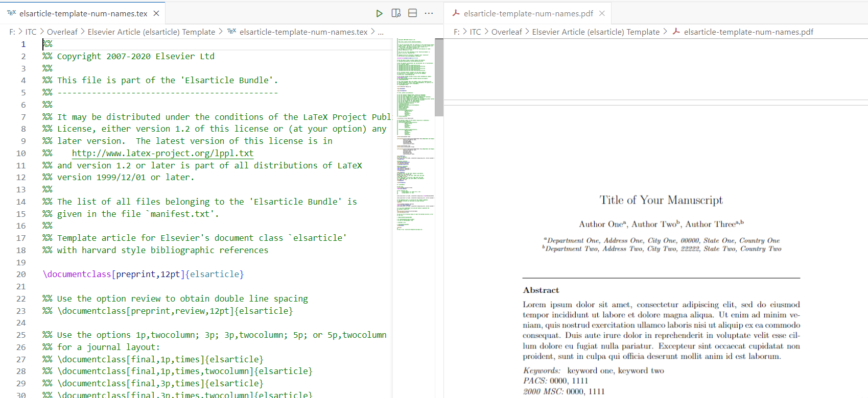The height and width of the screenshot is (398, 868).
Task: Click line number 25 in the gutter
Action: [x=21, y=335]
